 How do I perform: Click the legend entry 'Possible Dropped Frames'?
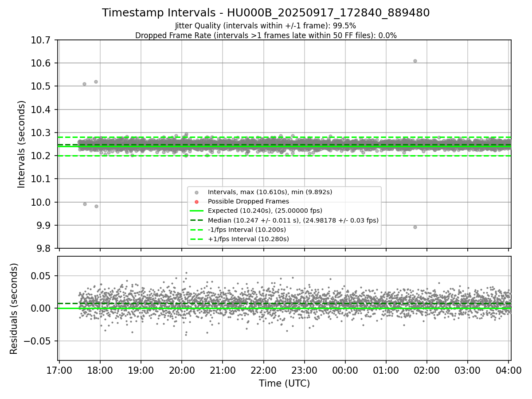[x=248, y=201]
